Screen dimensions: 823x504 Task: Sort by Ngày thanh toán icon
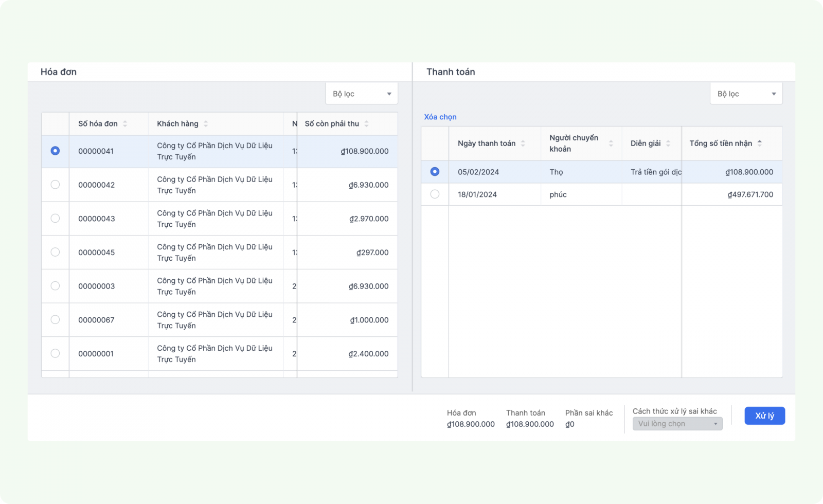click(523, 143)
